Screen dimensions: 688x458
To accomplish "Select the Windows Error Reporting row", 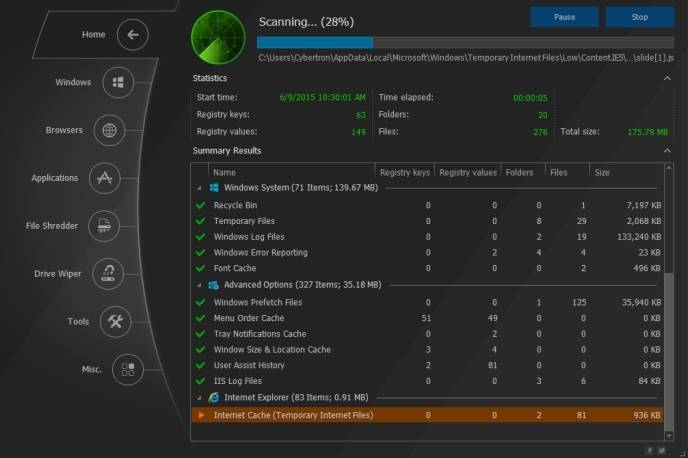I will [428, 253].
